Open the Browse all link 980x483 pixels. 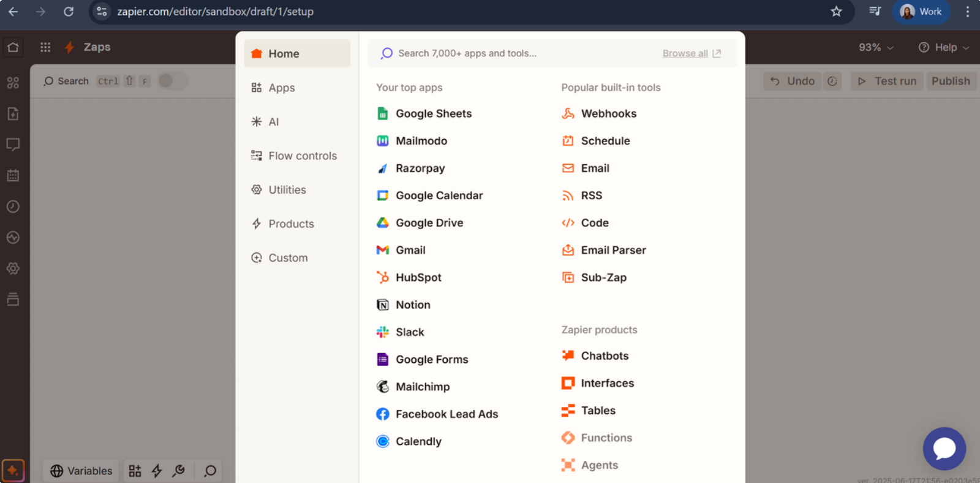click(x=692, y=53)
